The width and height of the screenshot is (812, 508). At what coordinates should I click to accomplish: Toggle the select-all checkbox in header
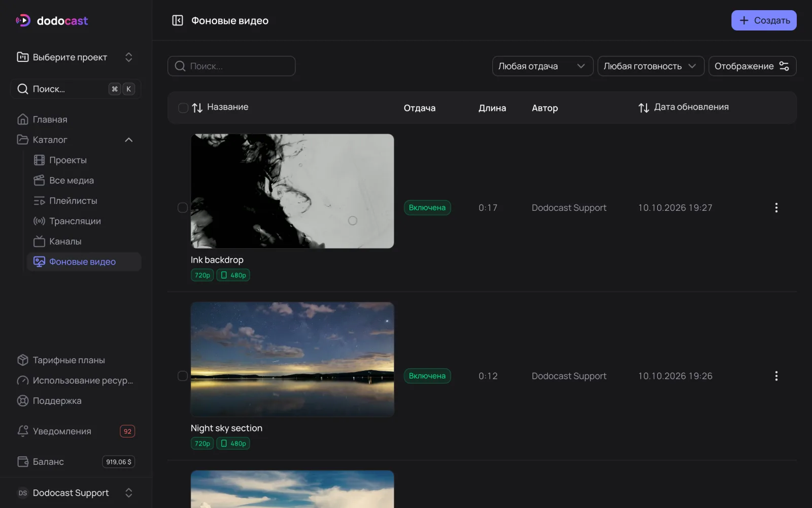pos(183,108)
